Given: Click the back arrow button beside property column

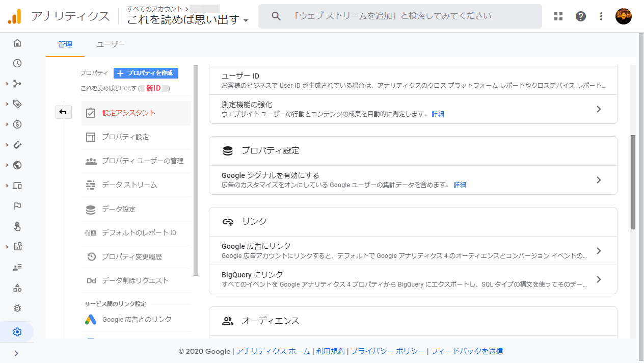Looking at the screenshot, I should (63, 112).
